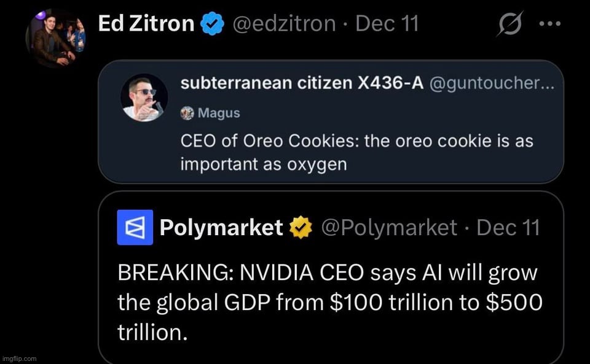Open Ed Zitron's profile avatar
590x364 pixels.
coord(55,38)
